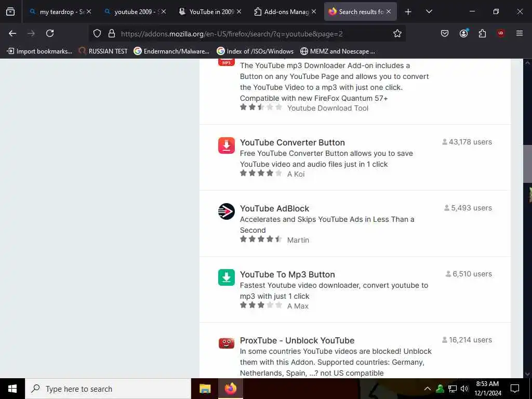Open 'Import bookmarks...' bookmark item

coord(39,51)
